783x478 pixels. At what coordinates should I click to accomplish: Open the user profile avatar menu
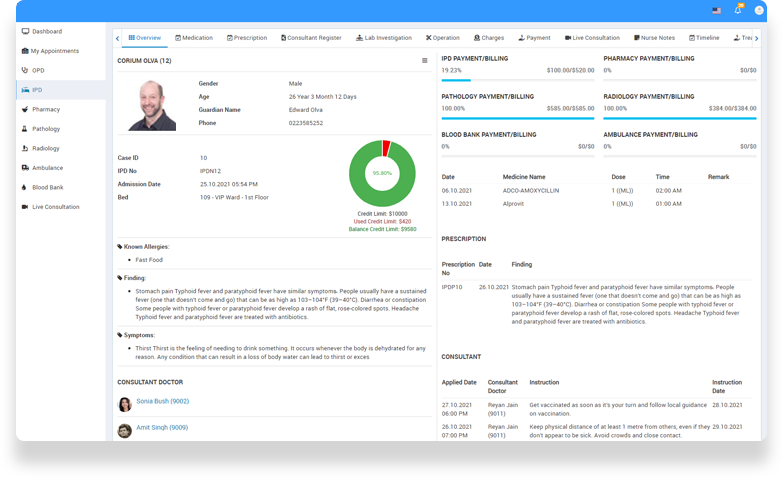click(759, 10)
